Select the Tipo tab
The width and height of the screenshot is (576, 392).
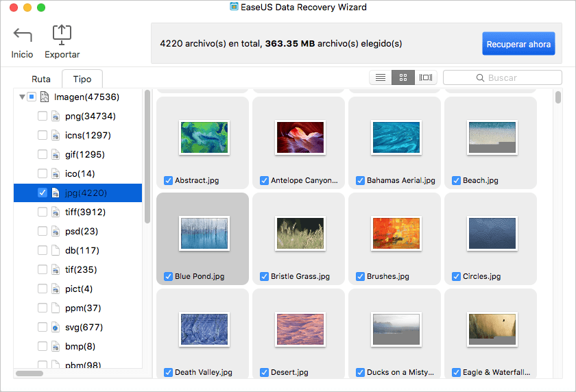coord(82,79)
